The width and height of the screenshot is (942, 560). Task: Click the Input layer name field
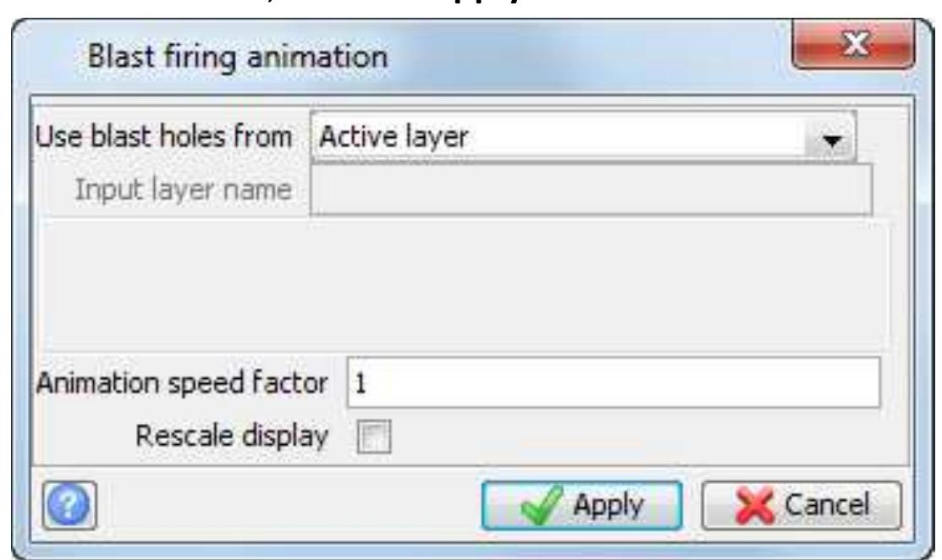(x=591, y=189)
